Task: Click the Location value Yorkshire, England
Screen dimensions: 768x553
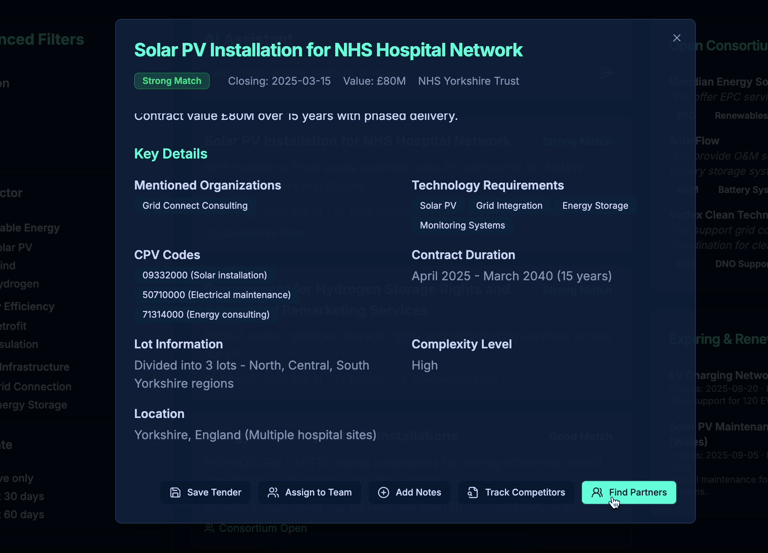Action: click(255, 435)
